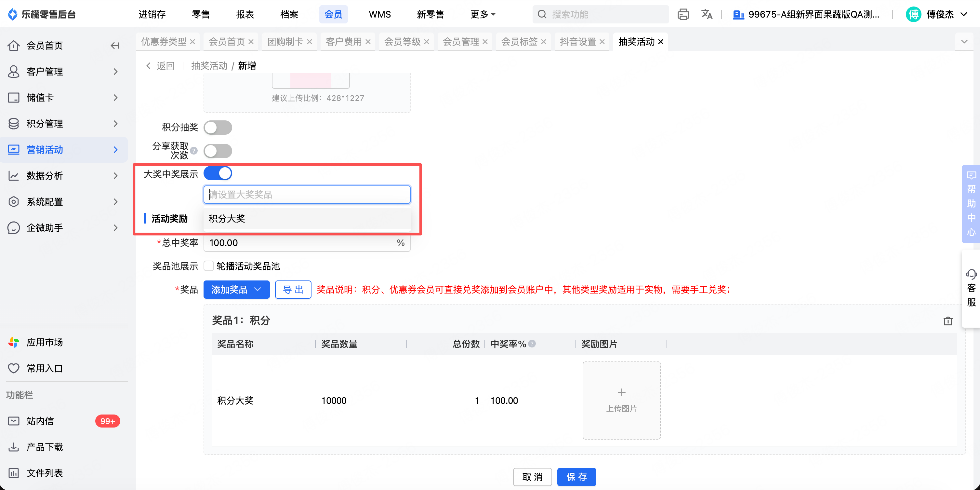Collapse the sidebar with arrow icon

click(x=114, y=46)
